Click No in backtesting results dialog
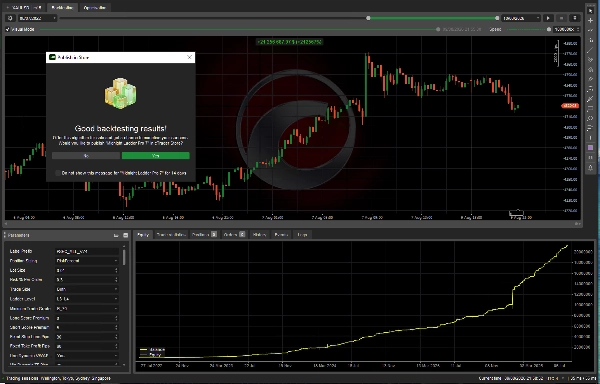Image resolution: width=600 pixels, height=384 pixels. [x=86, y=156]
